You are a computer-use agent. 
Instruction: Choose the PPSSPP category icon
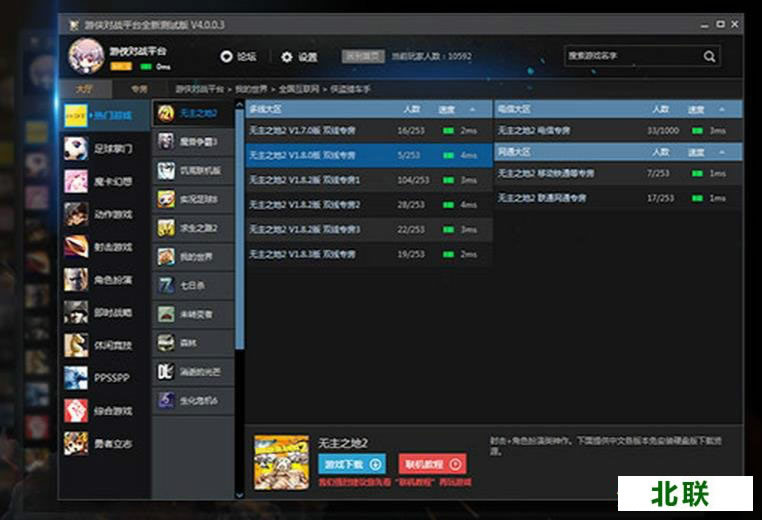coord(76,377)
